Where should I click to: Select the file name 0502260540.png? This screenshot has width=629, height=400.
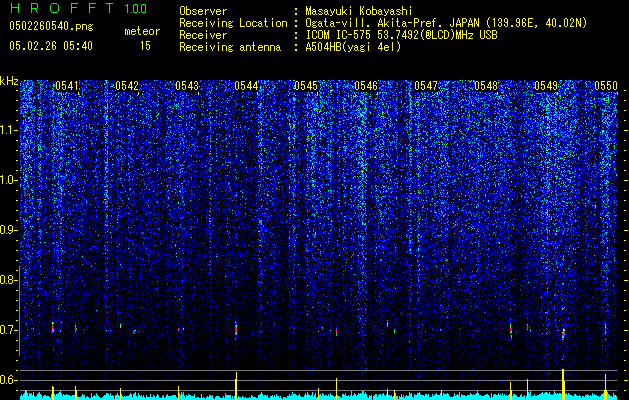pyautogui.click(x=51, y=27)
